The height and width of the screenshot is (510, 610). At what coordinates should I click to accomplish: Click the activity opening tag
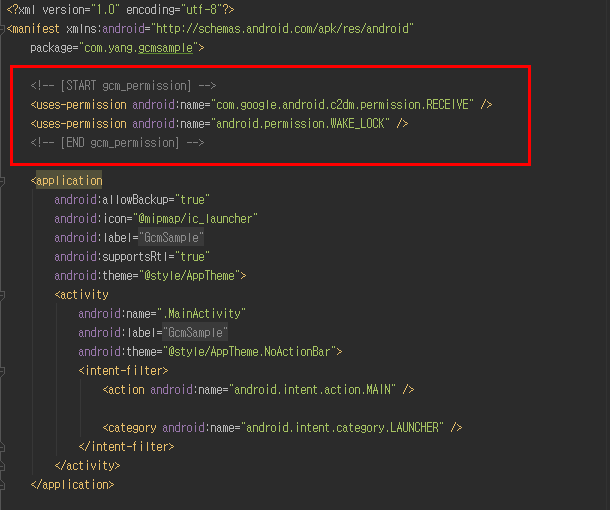[82, 295]
